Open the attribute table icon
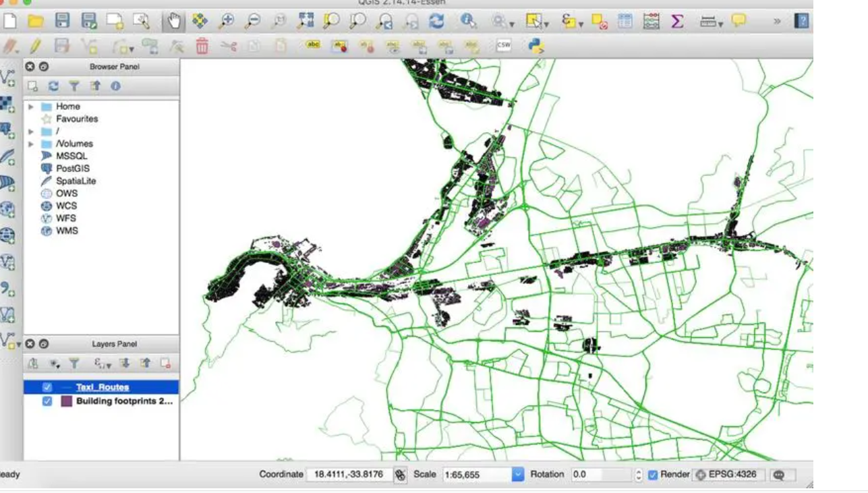868x493 pixels. click(625, 22)
